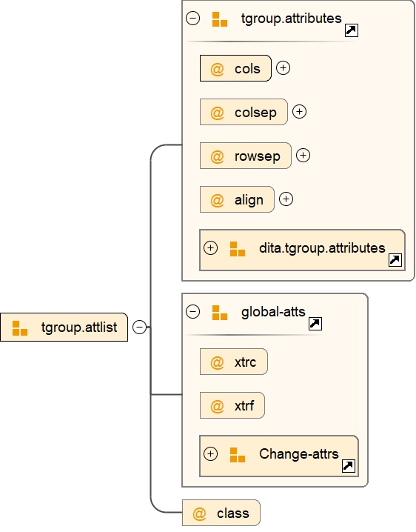The image size is (416, 532).
Task: Follow dita.tgroup.attributes reference arrow icon
Action: click(x=395, y=260)
